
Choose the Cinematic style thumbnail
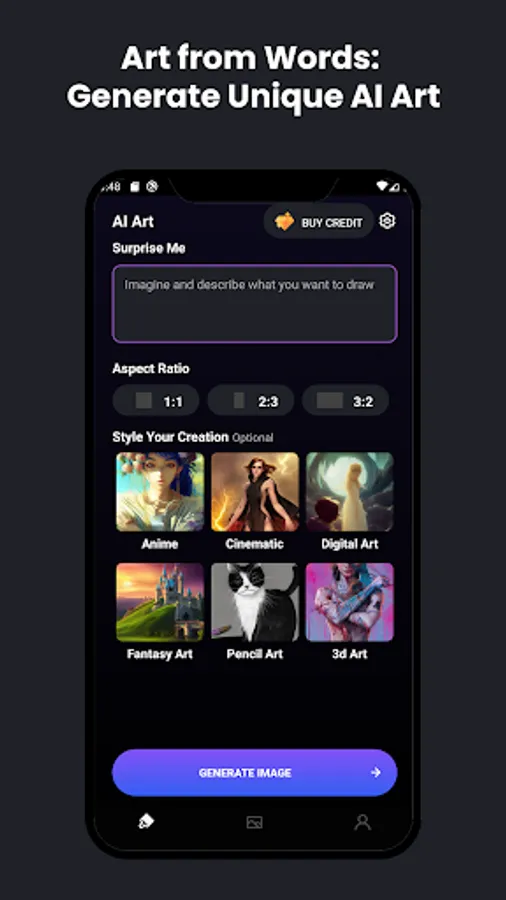[x=255, y=492]
